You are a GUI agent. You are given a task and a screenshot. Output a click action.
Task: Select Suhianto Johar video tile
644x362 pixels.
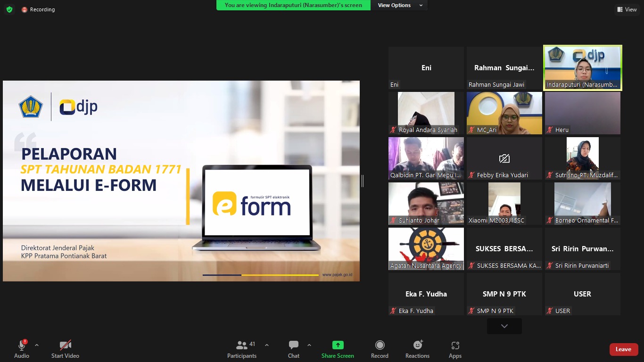426,204
